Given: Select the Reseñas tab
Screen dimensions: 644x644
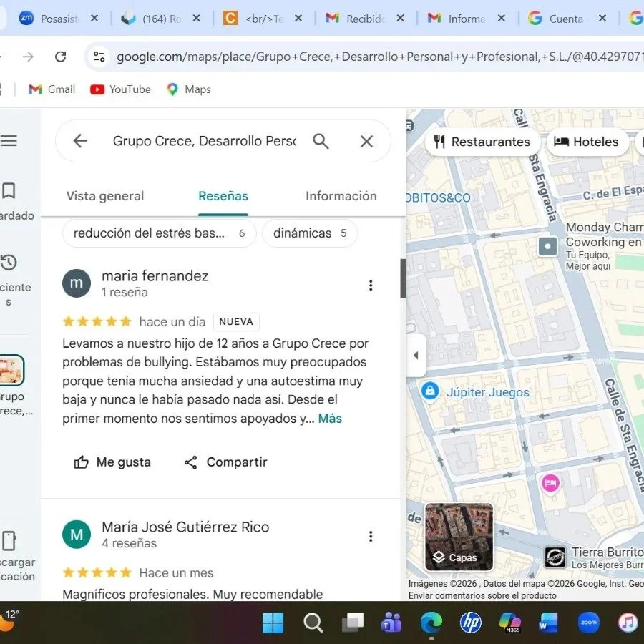Looking at the screenshot, I should [x=223, y=196].
